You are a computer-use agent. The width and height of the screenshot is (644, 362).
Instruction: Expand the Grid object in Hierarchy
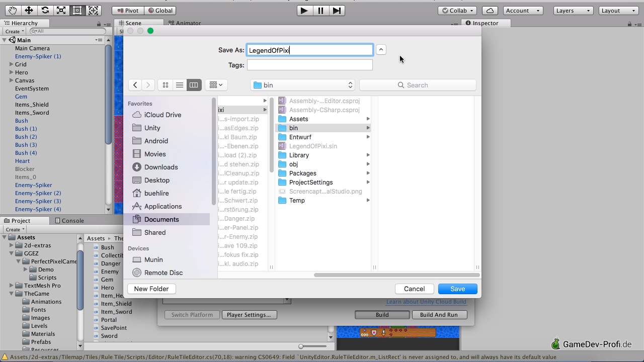click(x=11, y=64)
